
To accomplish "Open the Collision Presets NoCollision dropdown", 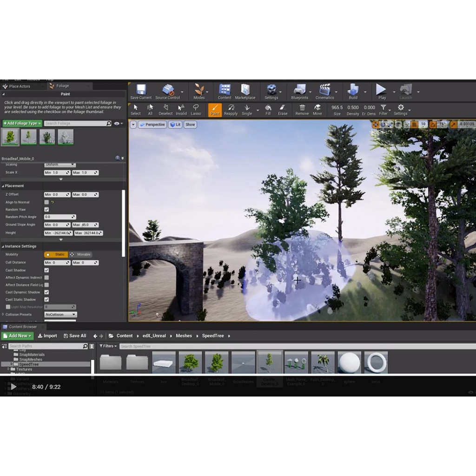I will coord(60,315).
